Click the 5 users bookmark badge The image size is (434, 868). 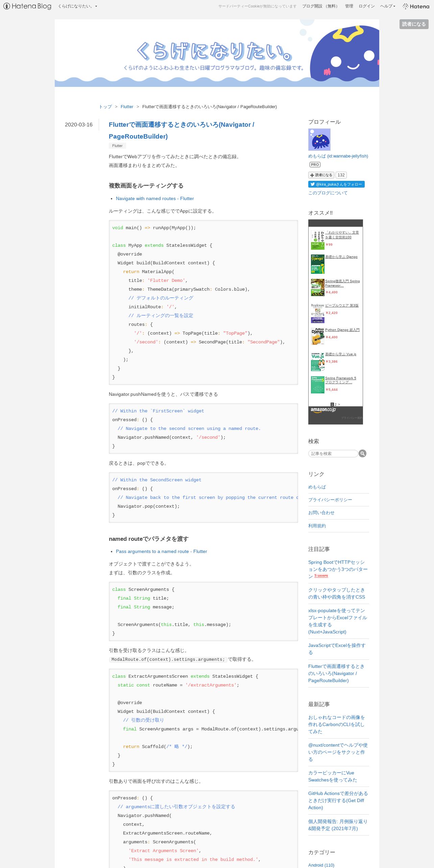(321, 576)
